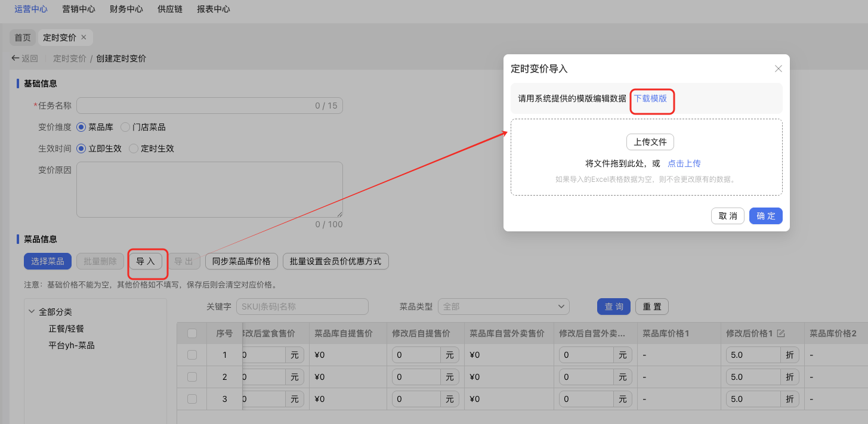Collapse the 全部分类 tree chevron

32,311
